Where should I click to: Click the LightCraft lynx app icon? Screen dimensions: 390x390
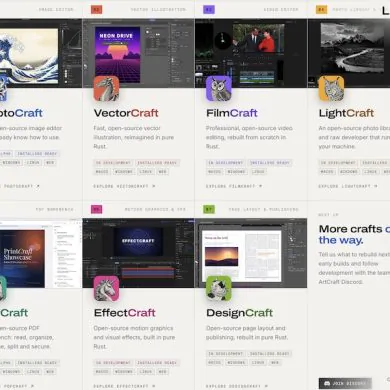331,89
